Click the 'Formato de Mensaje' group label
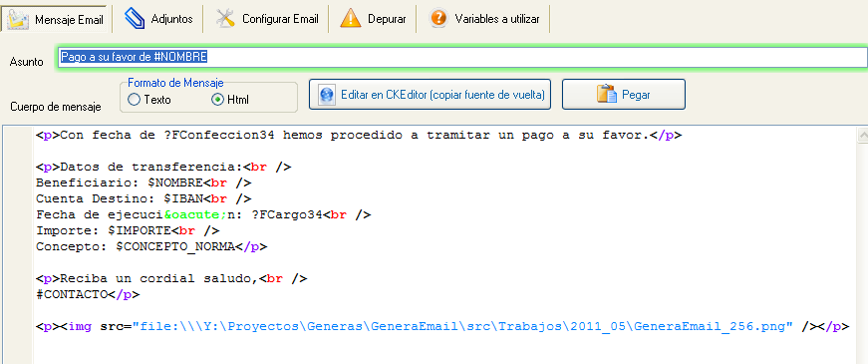Screen dimensions: 868x364 coord(175,83)
